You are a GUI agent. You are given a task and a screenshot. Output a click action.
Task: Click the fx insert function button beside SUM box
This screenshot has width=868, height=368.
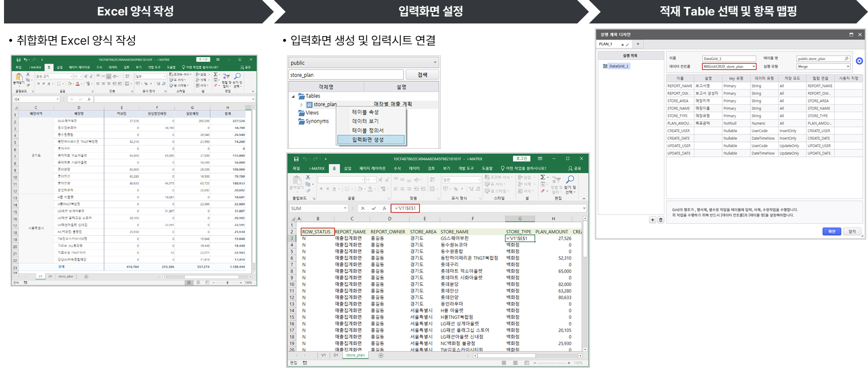384,208
